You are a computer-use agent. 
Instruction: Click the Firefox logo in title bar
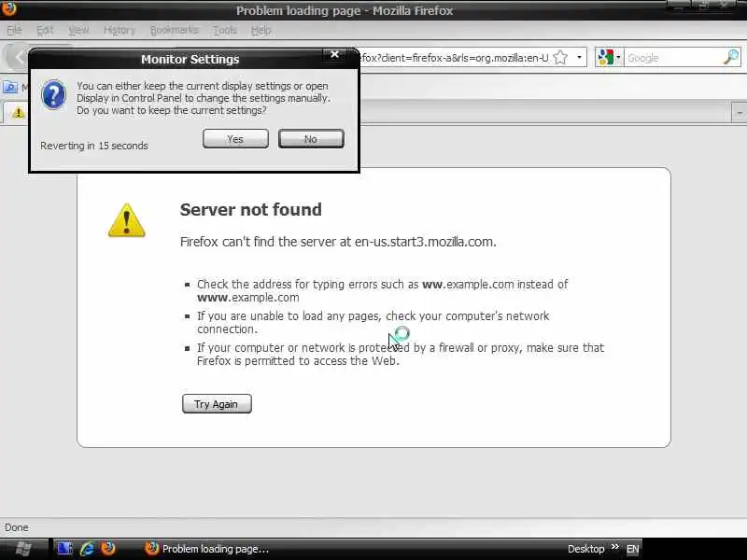tap(8, 8)
